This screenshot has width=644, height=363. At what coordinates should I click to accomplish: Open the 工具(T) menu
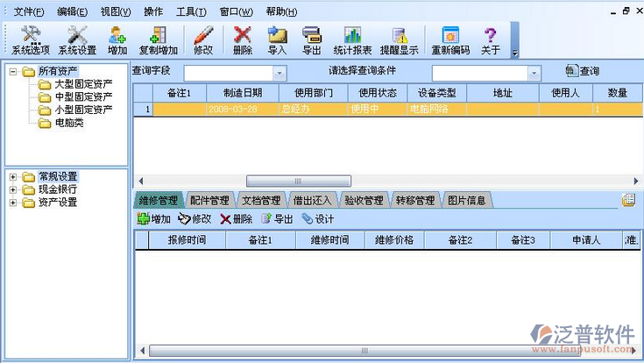click(x=191, y=11)
